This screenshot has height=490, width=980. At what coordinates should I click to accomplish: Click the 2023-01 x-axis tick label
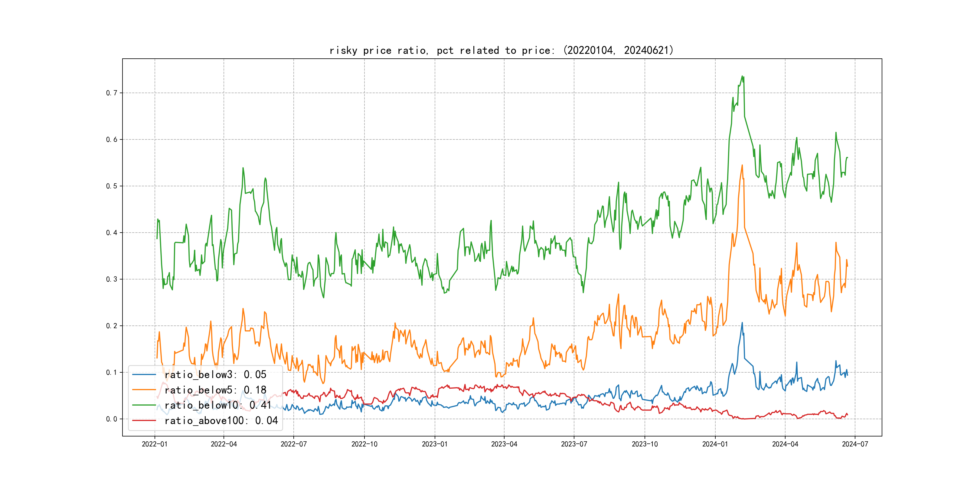[x=435, y=444]
